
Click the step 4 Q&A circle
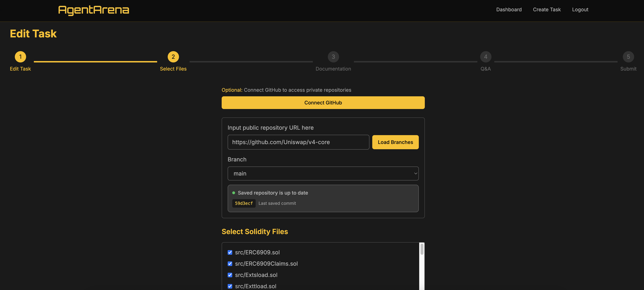(485, 56)
